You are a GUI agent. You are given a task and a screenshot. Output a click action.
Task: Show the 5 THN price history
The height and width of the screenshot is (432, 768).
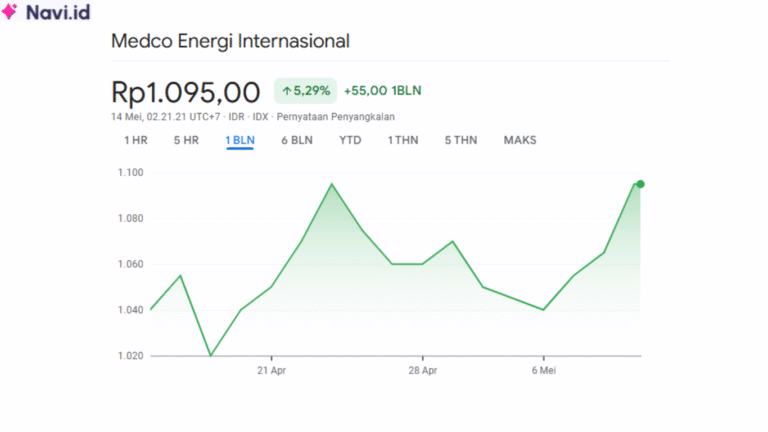tap(461, 140)
